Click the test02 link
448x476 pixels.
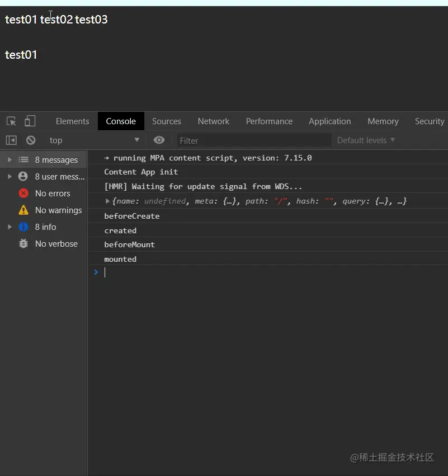[x=56, y=20]
